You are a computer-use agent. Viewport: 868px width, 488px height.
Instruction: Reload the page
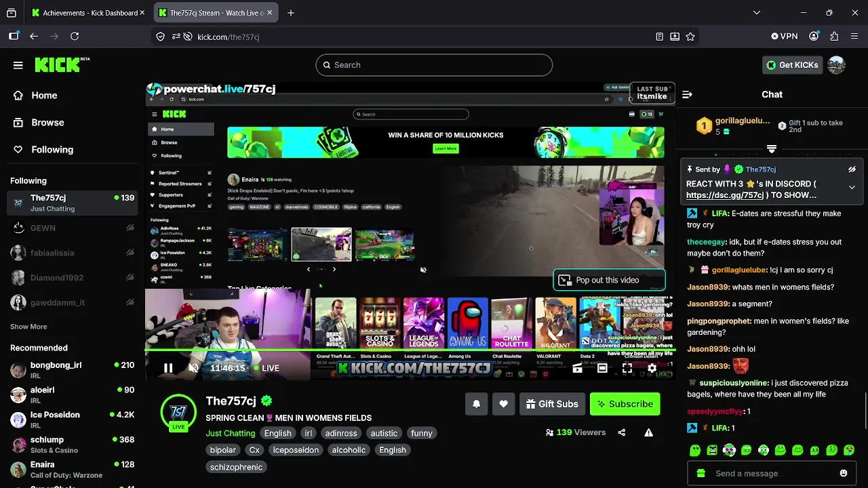click(75, 37)
